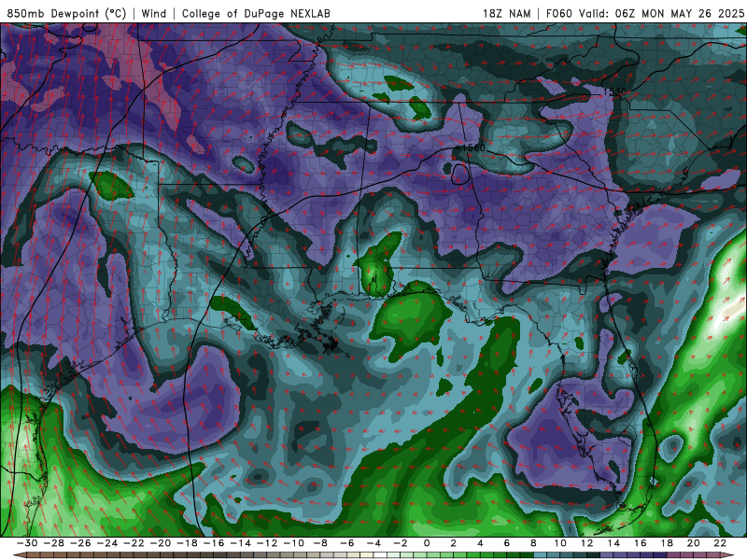Click the -16 color scale label
This screenshot has height=560, width=747.
214,543
